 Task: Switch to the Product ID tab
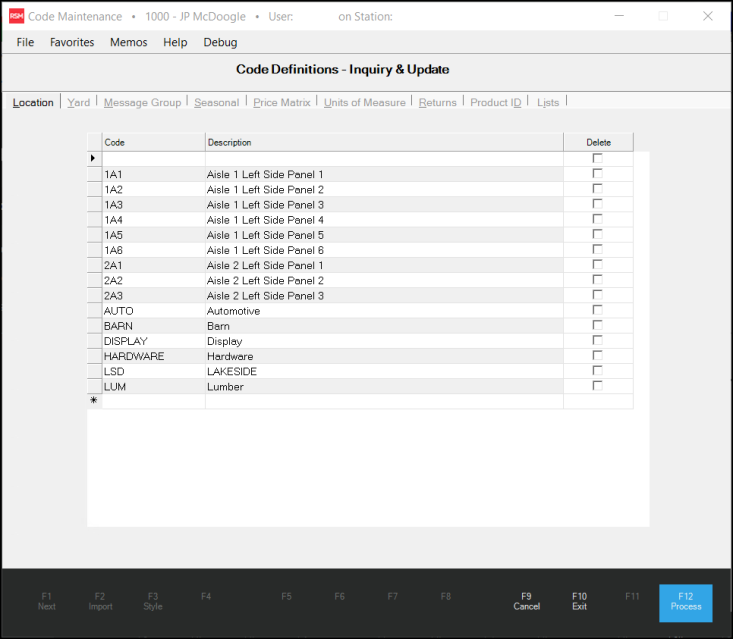tap(496, 102)
